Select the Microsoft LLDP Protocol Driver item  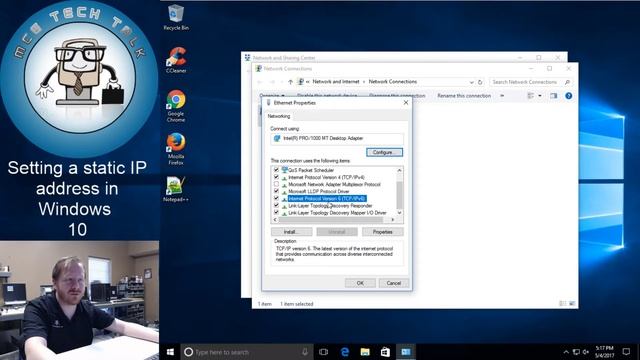tap(318, 191)
